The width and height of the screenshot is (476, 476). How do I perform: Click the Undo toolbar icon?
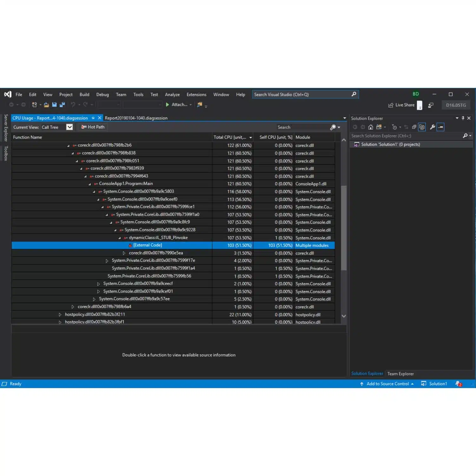pyautogui.click(x=73, y=104)
